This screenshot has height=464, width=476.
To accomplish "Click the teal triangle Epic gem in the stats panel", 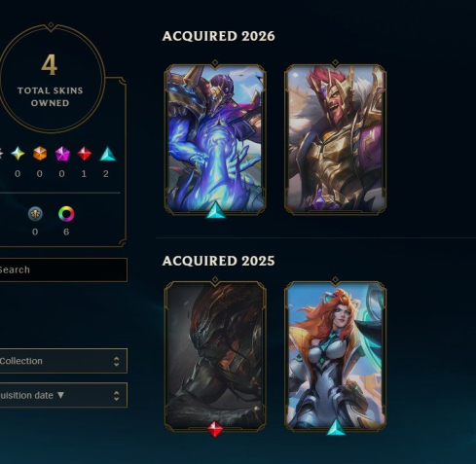I will (108, 154).
